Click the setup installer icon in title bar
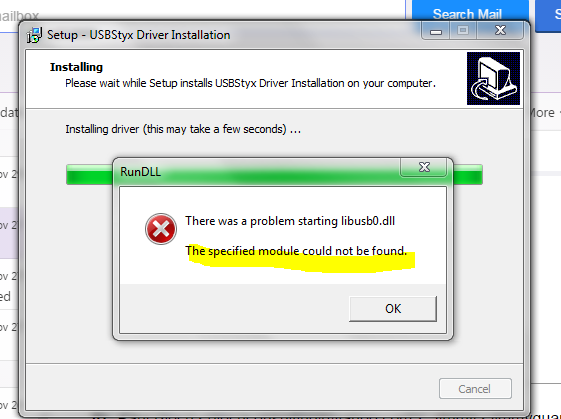This screenshot has width=561, height=419. (x=34, y=35)
